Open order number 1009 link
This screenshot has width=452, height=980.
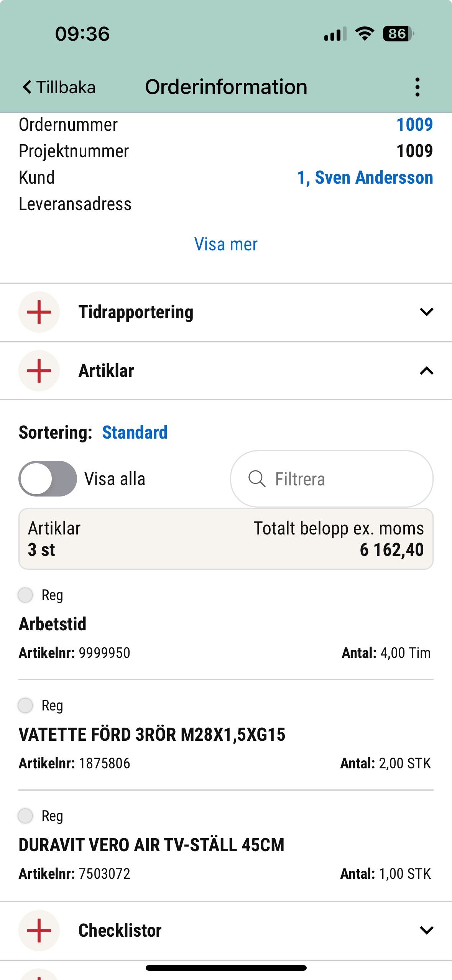[414, 125]
